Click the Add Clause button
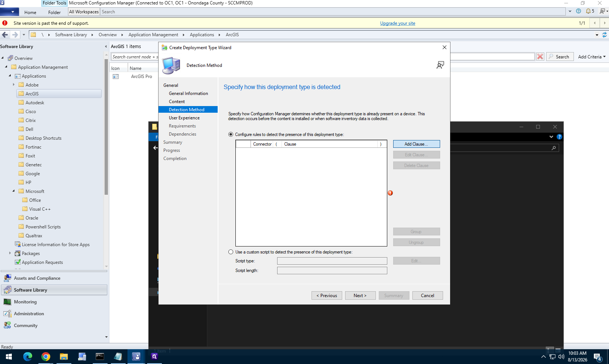609x364 pixels. (416, 144)
